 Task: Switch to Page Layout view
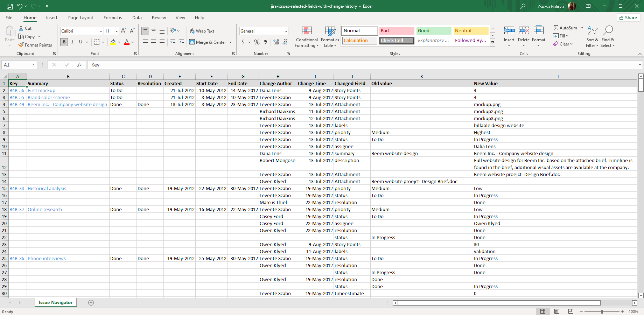(x=557, y=311)
